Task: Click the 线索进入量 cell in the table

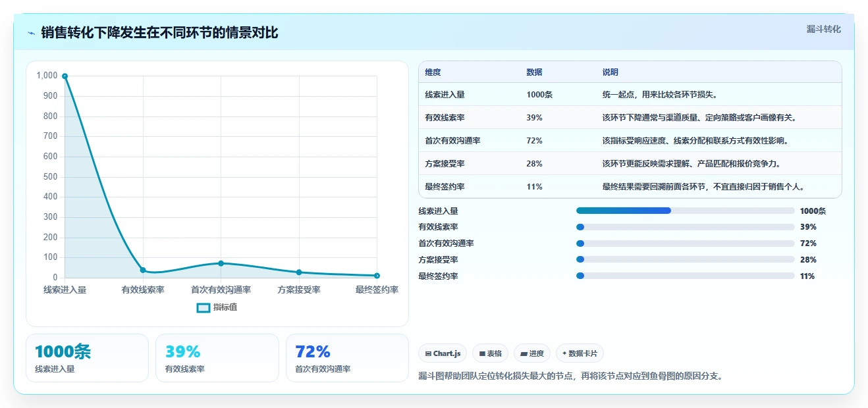Action: [445, 95]
